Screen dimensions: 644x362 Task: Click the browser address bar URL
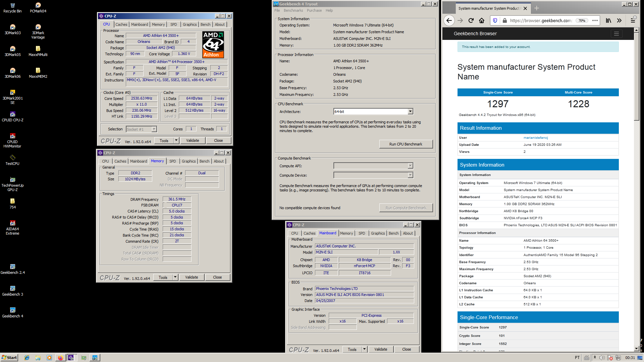click(x=541, y=20)
